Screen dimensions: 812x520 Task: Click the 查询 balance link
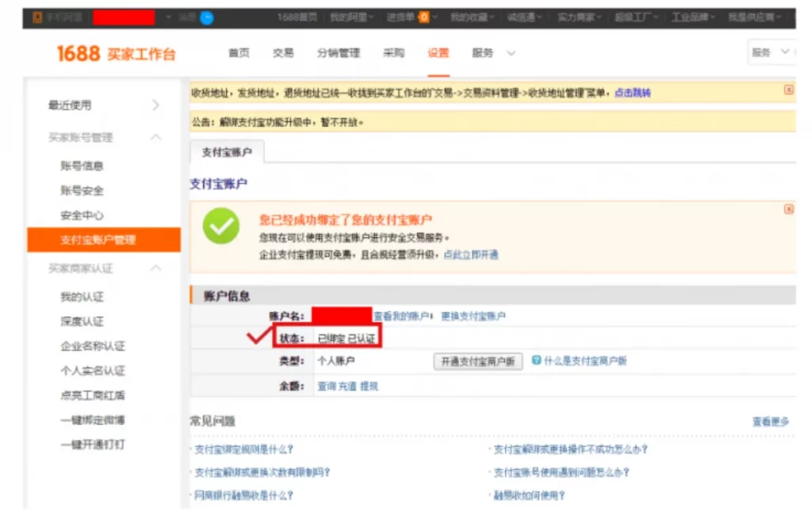(326, 386)
